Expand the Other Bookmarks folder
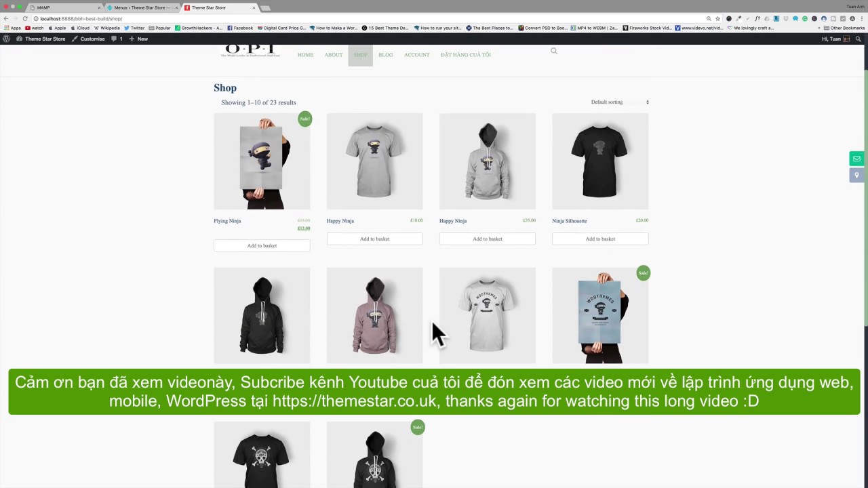 [844, 28]
